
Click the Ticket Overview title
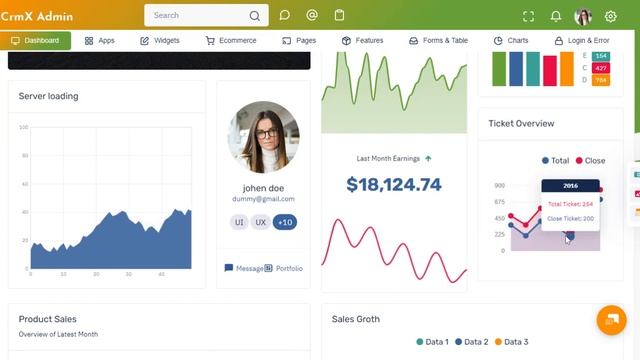(521, 123)
